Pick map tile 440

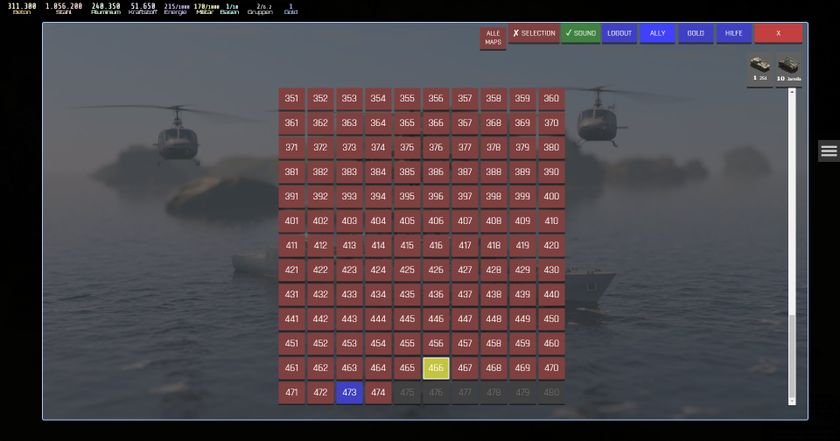[551, 295]
